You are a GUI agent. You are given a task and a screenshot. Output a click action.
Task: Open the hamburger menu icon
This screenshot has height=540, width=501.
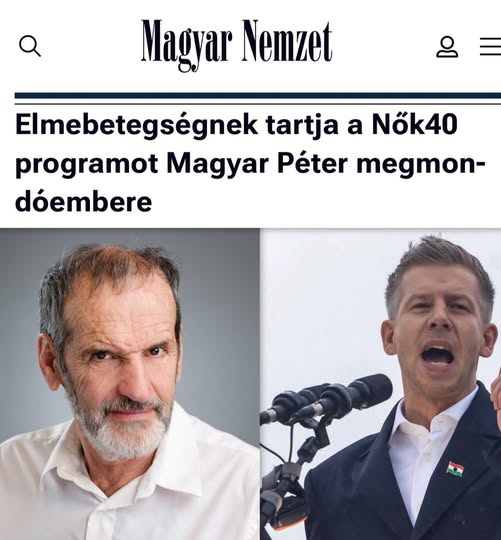pos(490,46)
